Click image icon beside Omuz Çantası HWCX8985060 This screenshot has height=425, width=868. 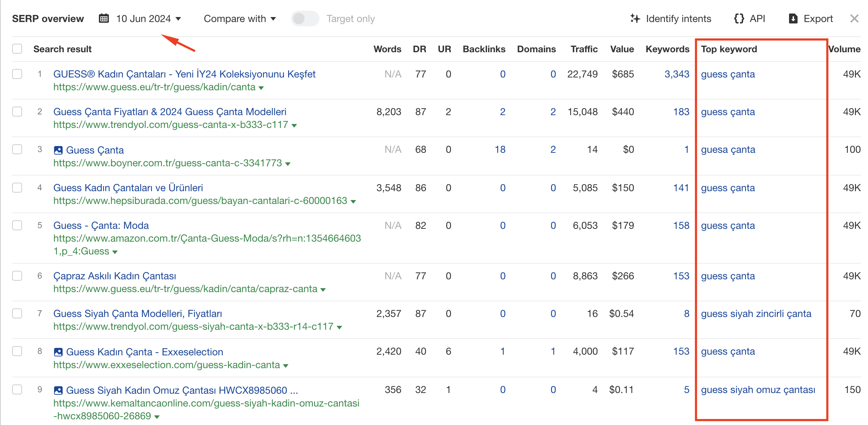point(58,391)
